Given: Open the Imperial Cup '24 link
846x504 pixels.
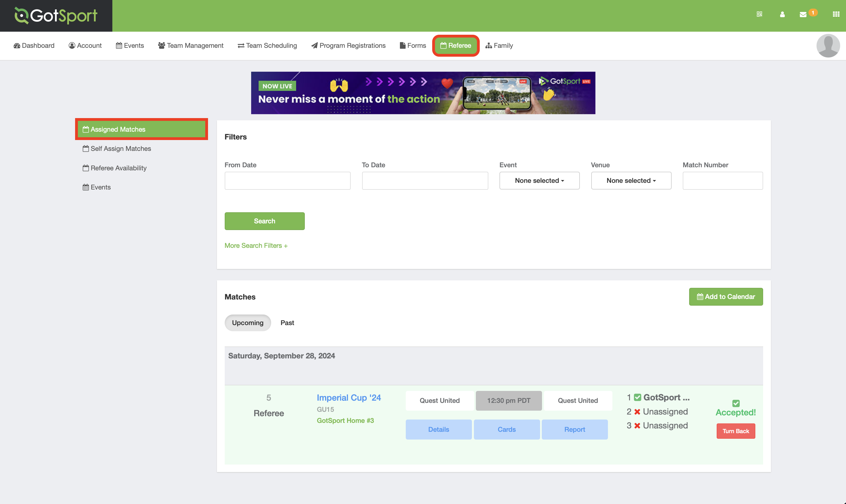Looking at the screenshot, I should pos(349,397).
